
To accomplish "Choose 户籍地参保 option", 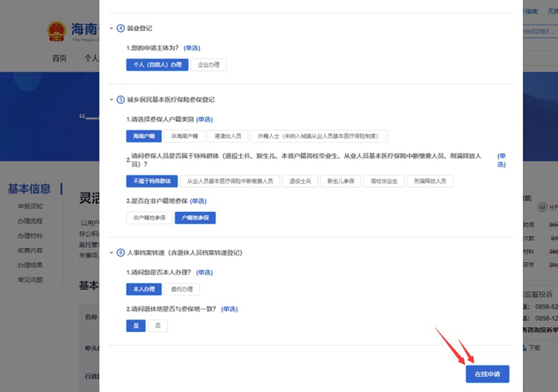I will 195,218.
